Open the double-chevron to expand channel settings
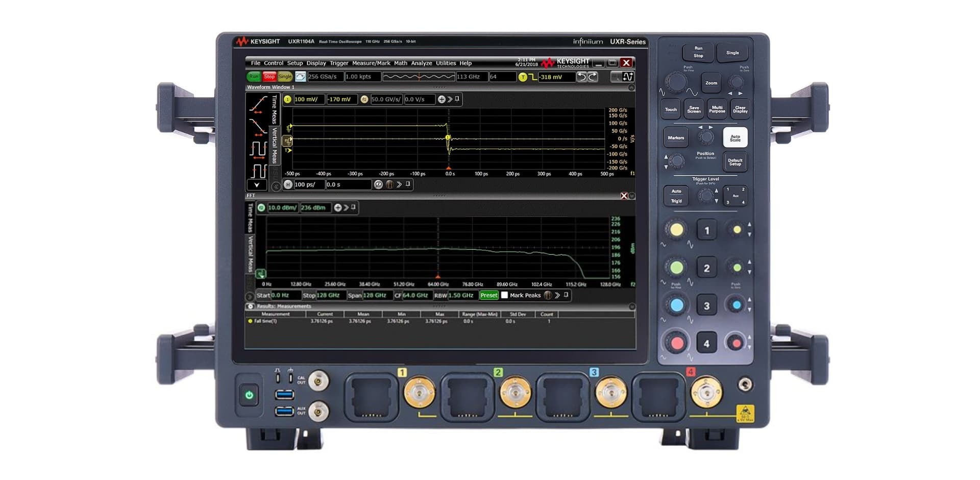 (450, 100)
